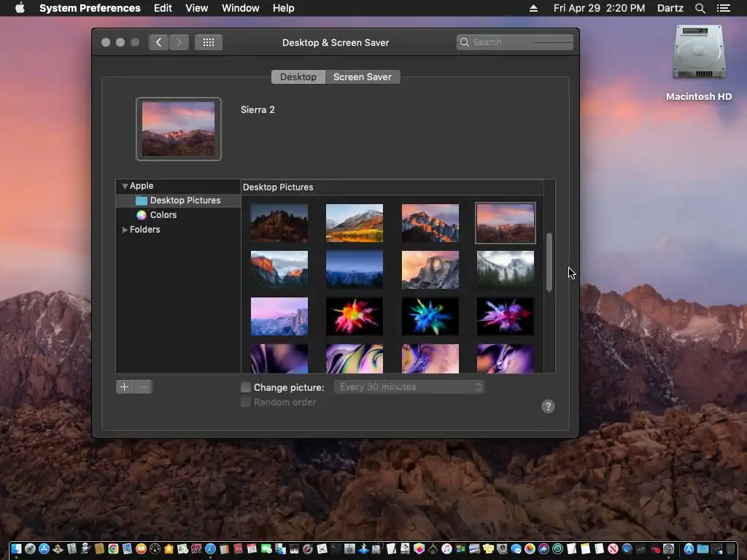747x560 pixels.
Task: Open System Preferences gear icon in Dock
Action: (x=668, y=548)
